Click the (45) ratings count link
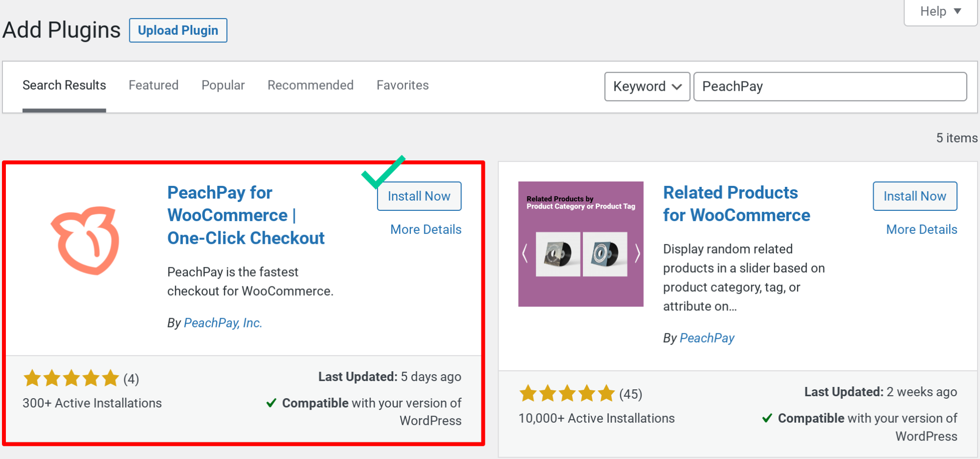980x459 pixels. click(x=631, y=393)
